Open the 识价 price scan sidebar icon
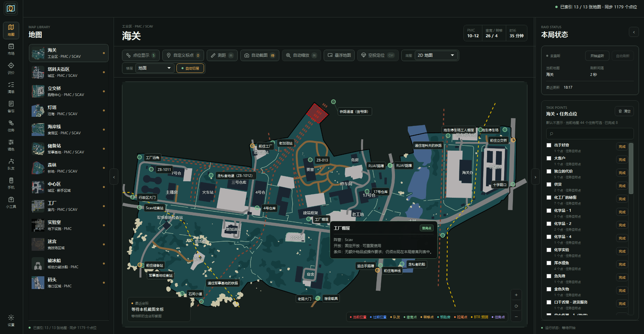The height and width of the screenshot is (334, 644). [x=11, y=68]
